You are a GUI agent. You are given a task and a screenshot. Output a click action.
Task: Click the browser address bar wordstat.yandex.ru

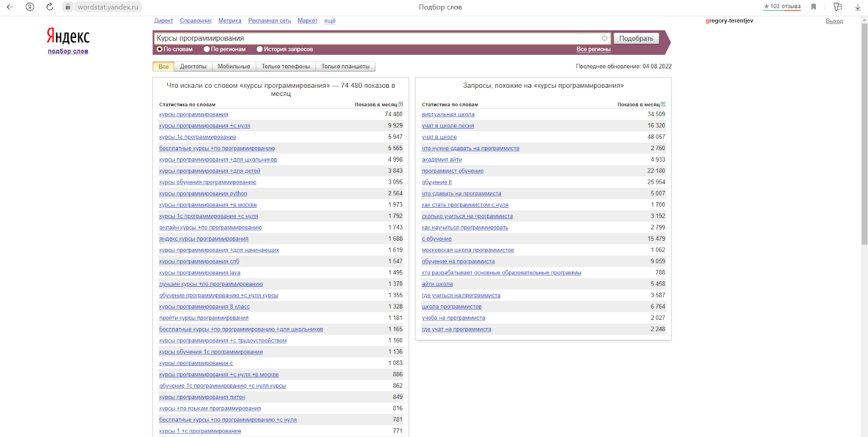[x=108, y=7]
